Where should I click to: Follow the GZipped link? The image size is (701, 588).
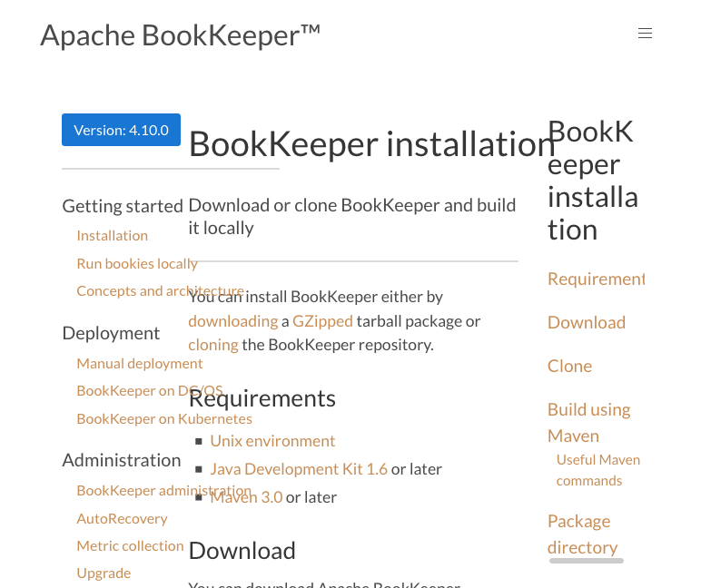click(322, 321)
